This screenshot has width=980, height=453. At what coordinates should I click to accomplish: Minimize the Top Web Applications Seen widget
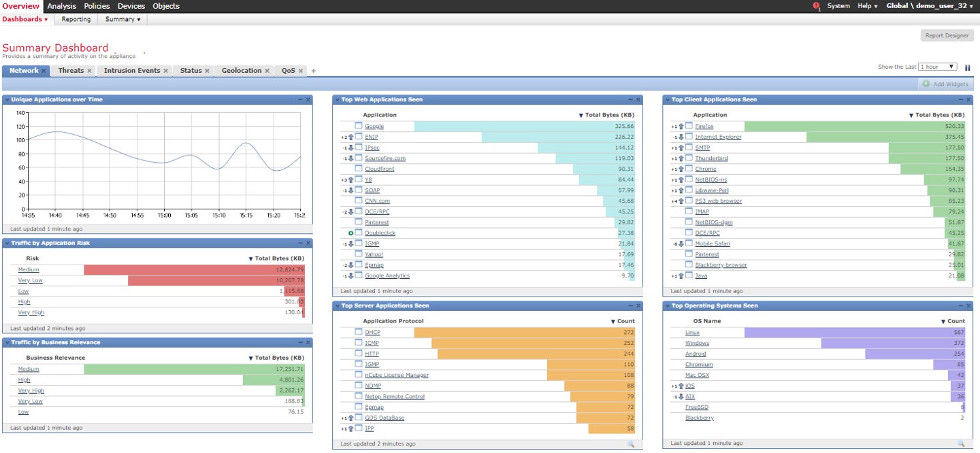(x=630, y=100)
